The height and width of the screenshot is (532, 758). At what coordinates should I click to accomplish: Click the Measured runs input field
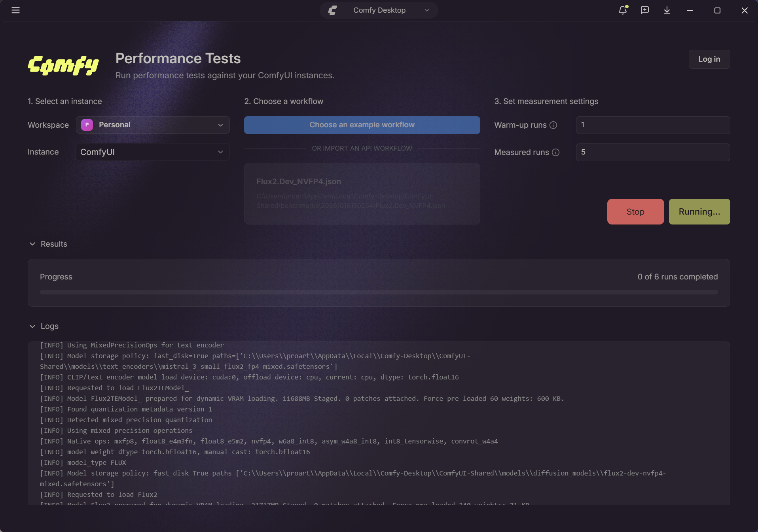coord(653,152)
